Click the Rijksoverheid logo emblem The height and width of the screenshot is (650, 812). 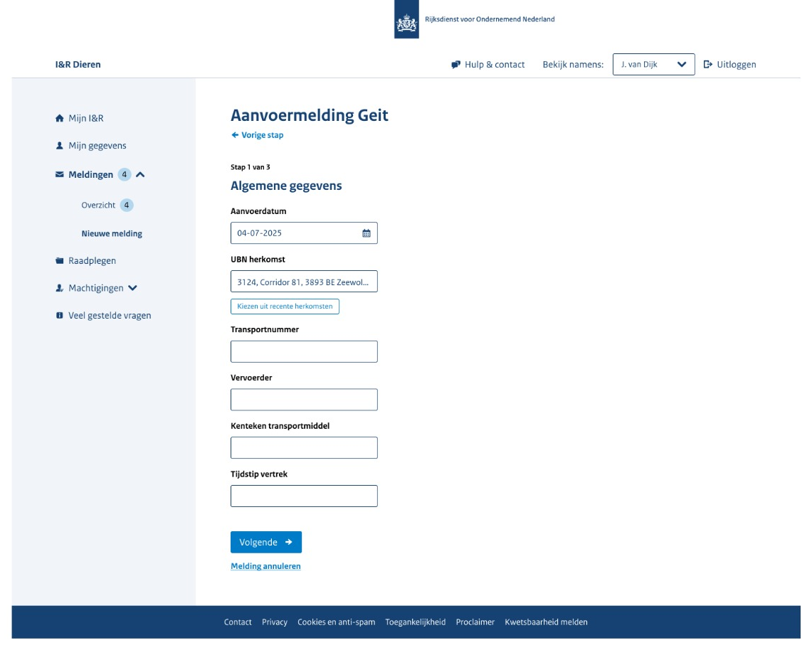(406, 20)
